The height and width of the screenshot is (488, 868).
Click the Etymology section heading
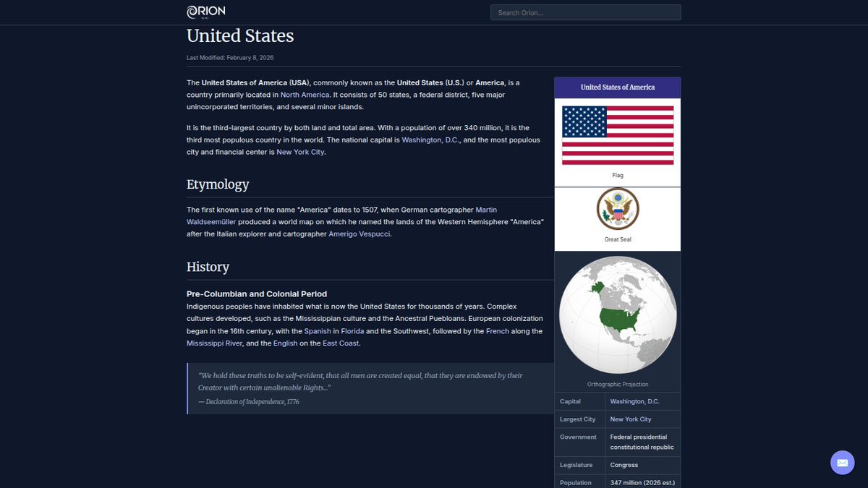[218, 184]
